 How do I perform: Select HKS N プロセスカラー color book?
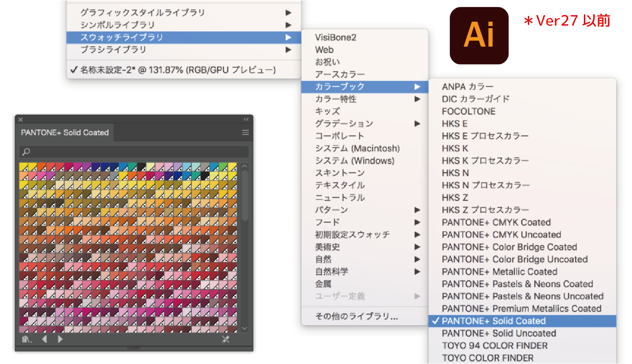tap(522, 185)
